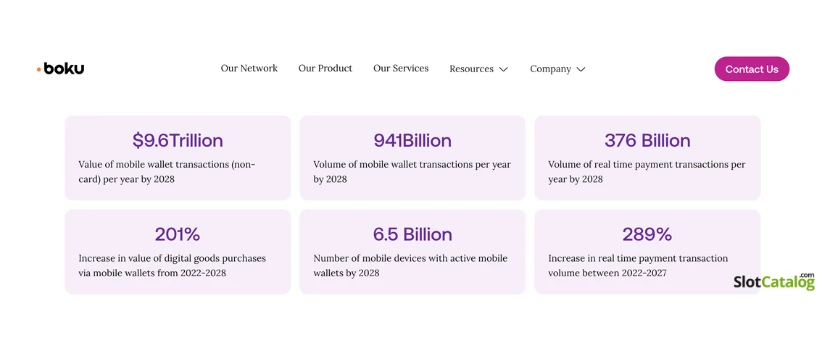Open the Our Network page

coord(249,68)
